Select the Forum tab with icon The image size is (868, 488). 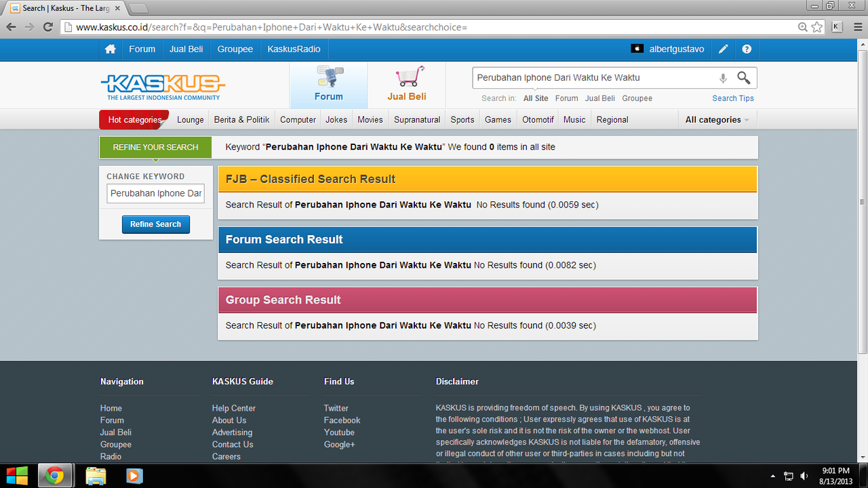click(329, 85)
